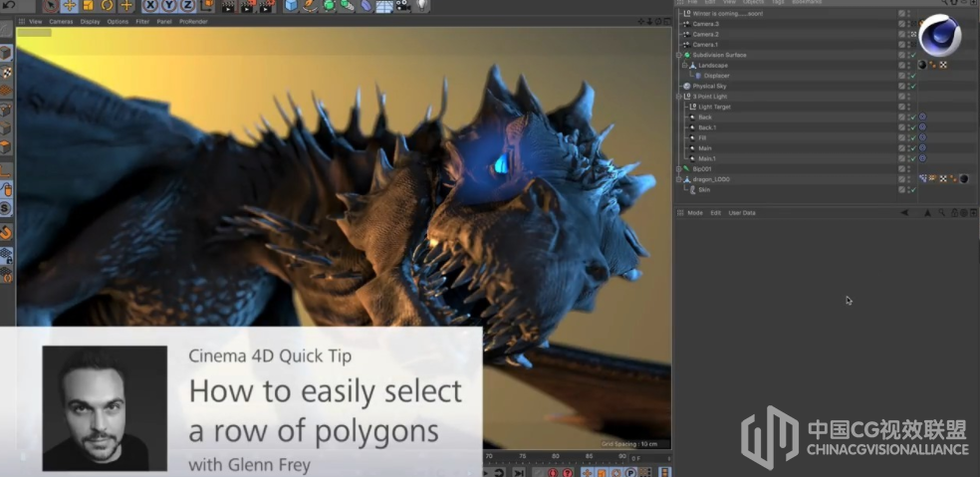The width and height of the screenshot is (980, 477).
Task: Click the purple Deformer icon
Action: (x=366, y=6)
